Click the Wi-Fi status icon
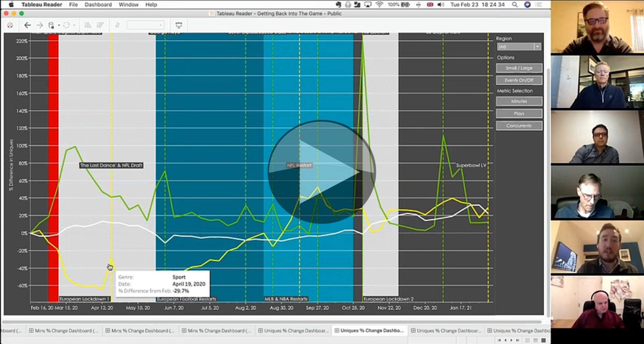This screenshot has height=344, width=644. 379,5
